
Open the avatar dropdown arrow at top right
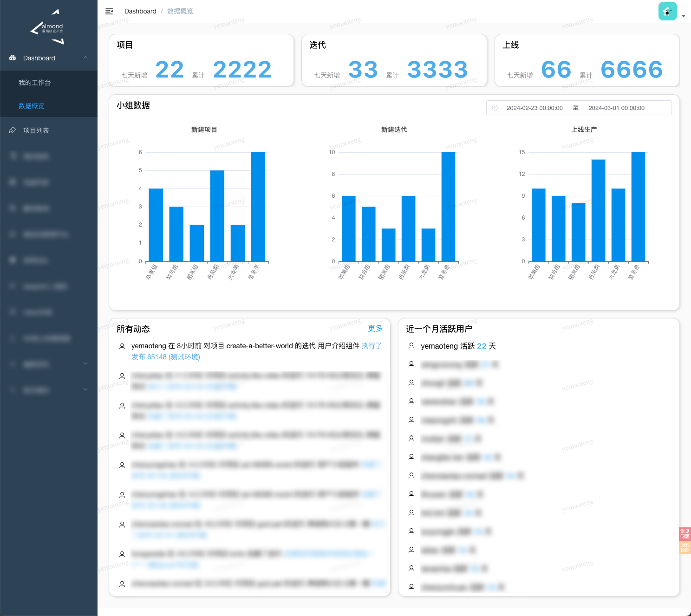coord(683,15)
